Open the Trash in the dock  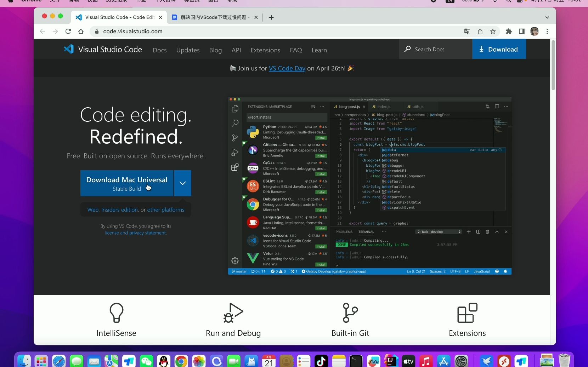[564, 361]
